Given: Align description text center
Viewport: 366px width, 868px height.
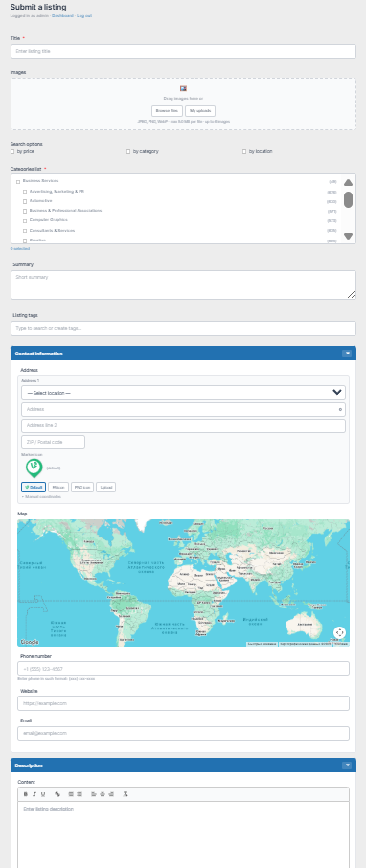Looking at the screenshot, I should tap(103, 794).
